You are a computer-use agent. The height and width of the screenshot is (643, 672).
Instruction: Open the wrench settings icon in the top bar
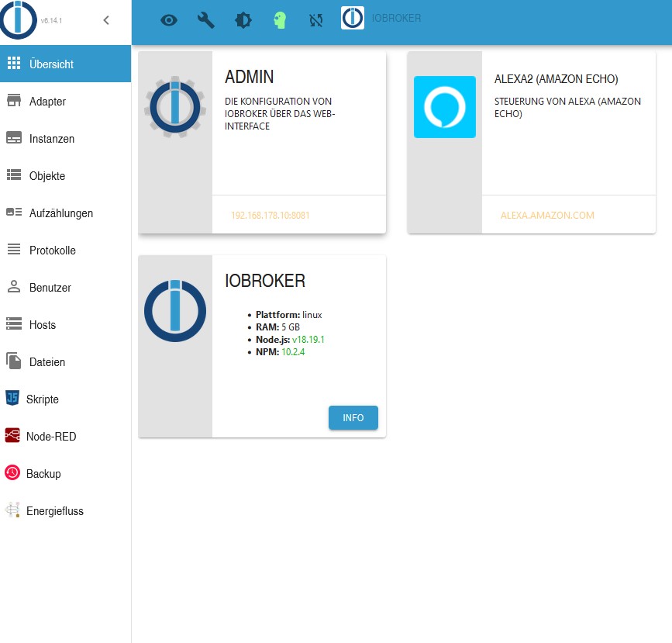(205, 20)
